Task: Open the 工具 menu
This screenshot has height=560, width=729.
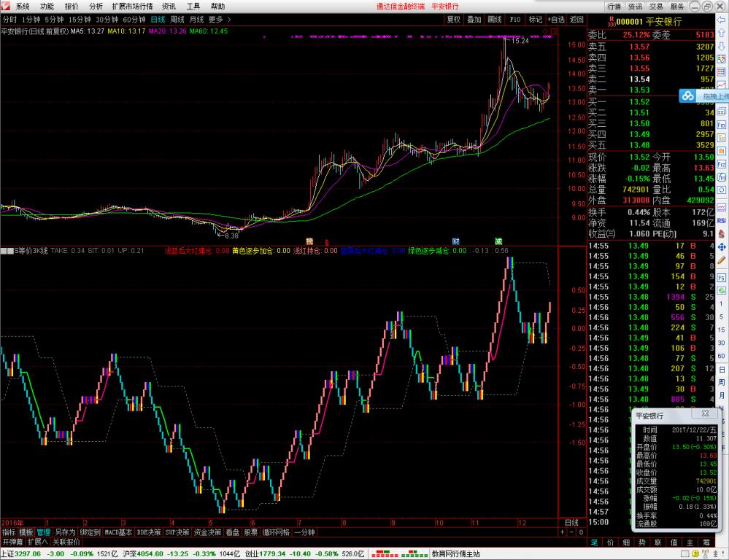Action: [193, 6]
